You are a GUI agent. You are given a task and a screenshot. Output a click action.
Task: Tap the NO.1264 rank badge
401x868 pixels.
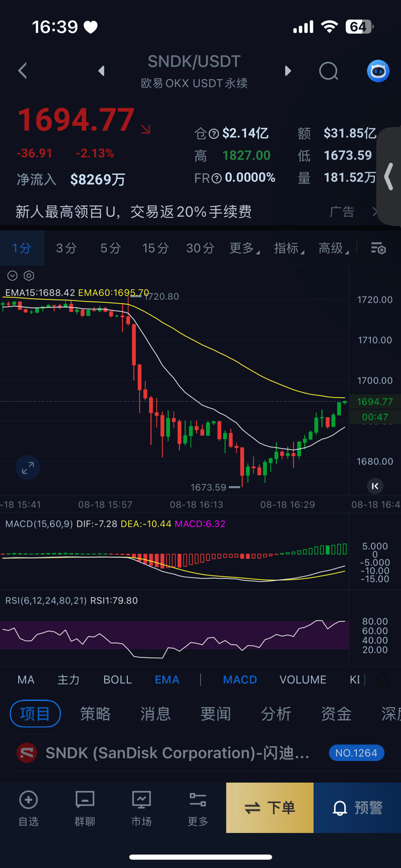(x=356, y=753)
